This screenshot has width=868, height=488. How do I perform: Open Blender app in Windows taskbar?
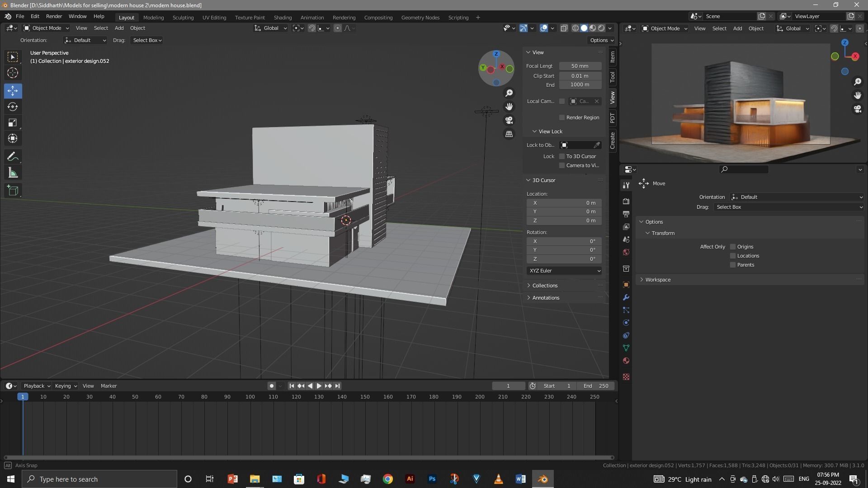[543, 479]
